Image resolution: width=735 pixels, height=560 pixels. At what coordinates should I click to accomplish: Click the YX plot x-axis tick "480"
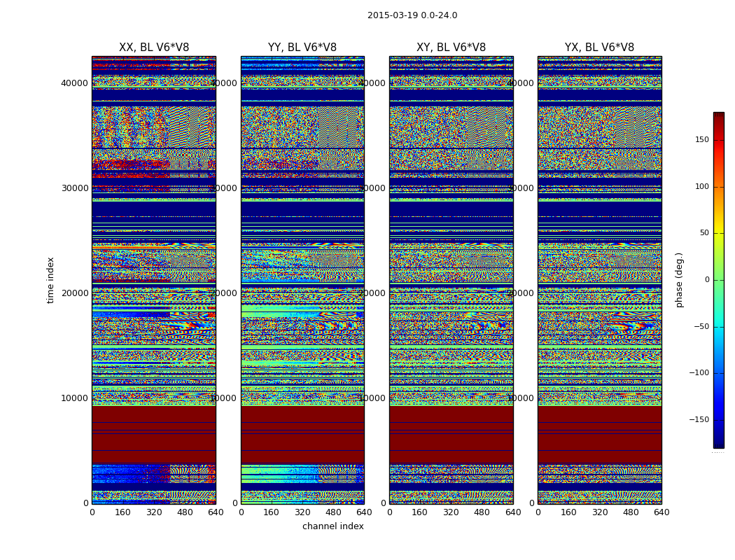tap(631, 512)
